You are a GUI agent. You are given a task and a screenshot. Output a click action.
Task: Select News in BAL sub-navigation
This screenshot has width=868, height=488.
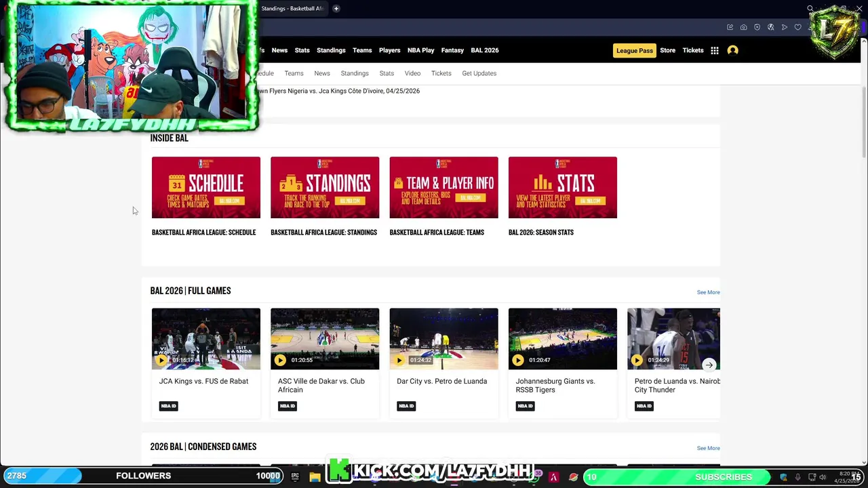322,73
